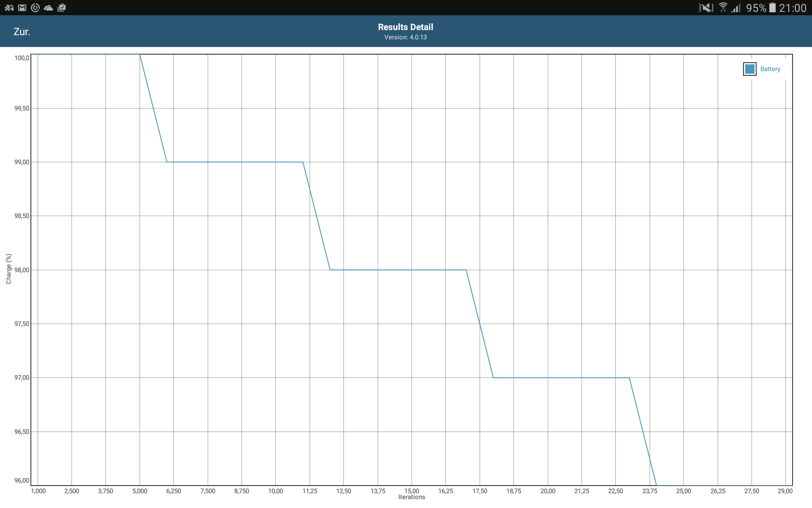Click the 1,000 x-axis label
The height and width of the screenshot is (508, 812).
point(38,491)
